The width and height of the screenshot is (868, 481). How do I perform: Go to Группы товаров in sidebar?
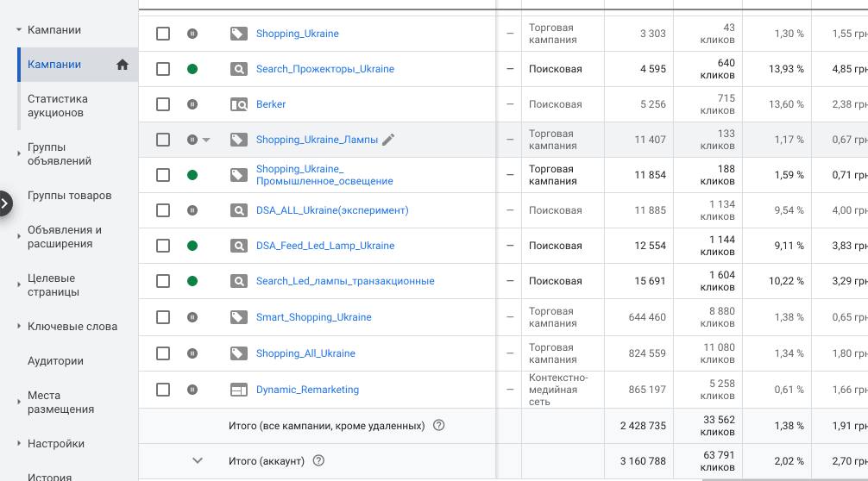(x=70, y=195)
